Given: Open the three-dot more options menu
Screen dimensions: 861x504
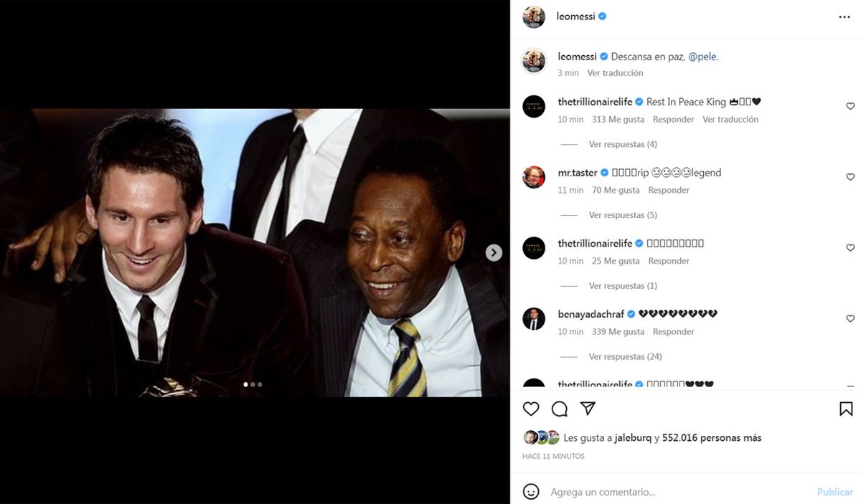Looking at the screenshot, I should tap(844, 17).
